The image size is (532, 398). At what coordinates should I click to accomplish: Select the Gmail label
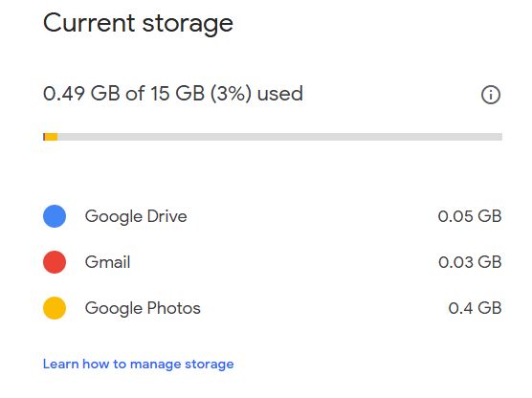[x=107, y=262]
